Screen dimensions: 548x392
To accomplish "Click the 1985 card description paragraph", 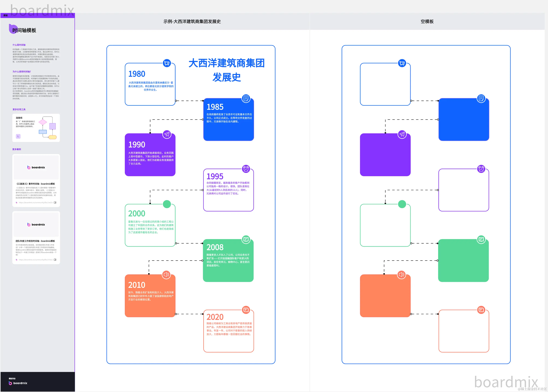I will 229,118.
